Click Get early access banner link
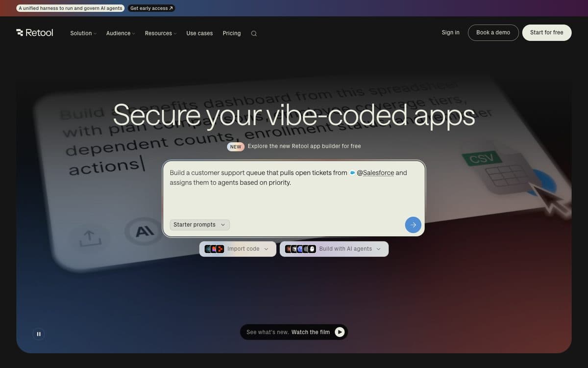Screen dimensions: 588x368 click(x=151, y=8)
